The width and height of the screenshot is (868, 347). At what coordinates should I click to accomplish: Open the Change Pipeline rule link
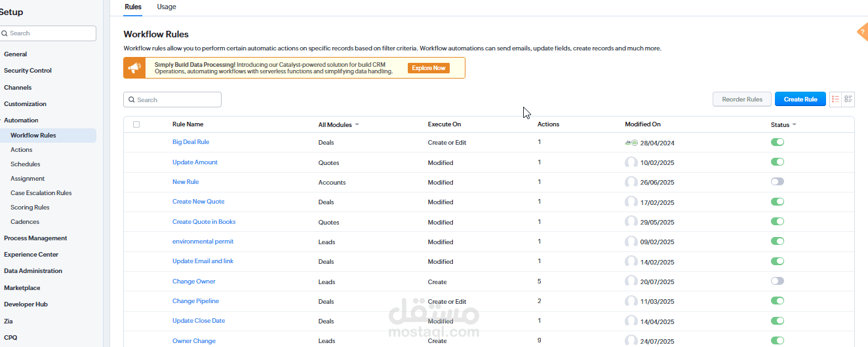click(195, 301)
